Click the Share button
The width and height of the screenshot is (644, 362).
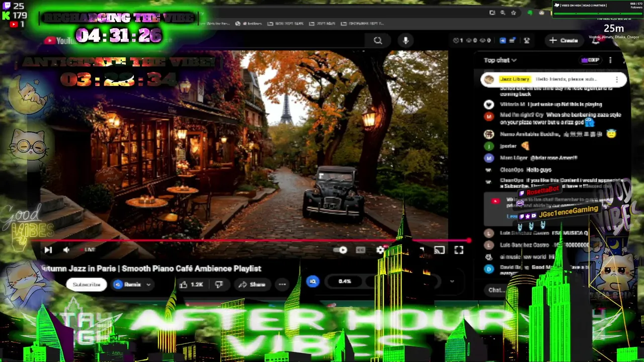(252, 285)
